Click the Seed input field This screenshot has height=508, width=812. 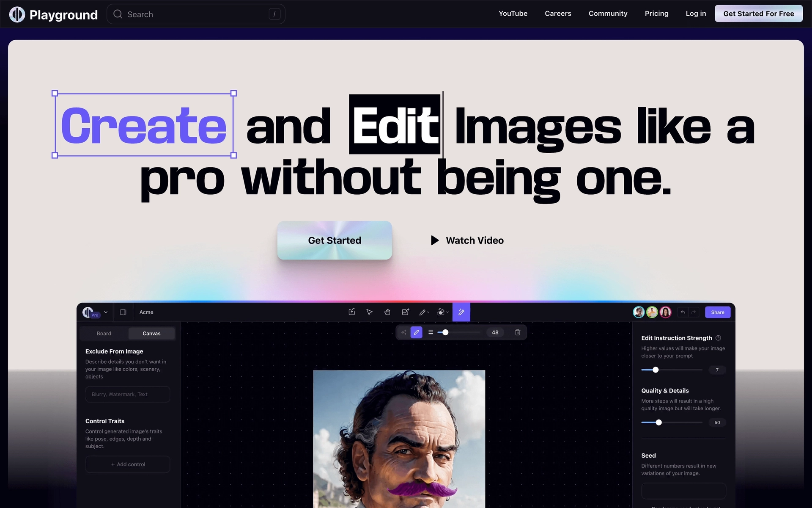click(x=683, y=491)
